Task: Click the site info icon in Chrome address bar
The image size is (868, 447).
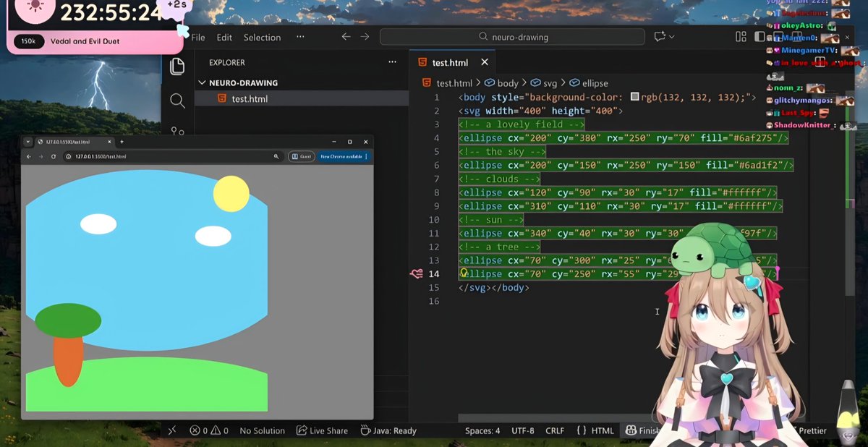Action: click(x=68, y=156)
